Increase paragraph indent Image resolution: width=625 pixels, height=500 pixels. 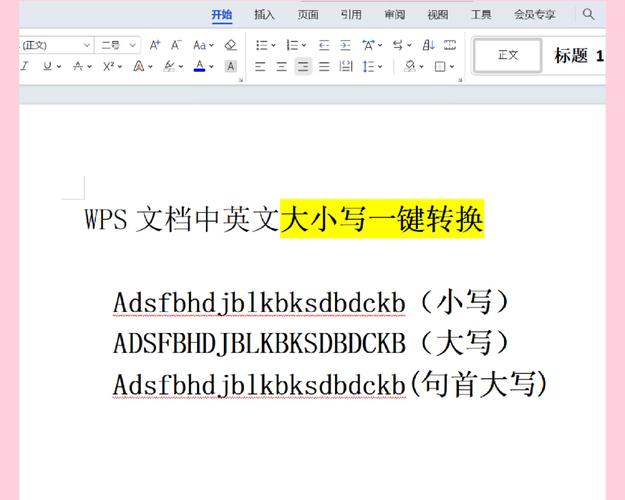pos(346,45)
